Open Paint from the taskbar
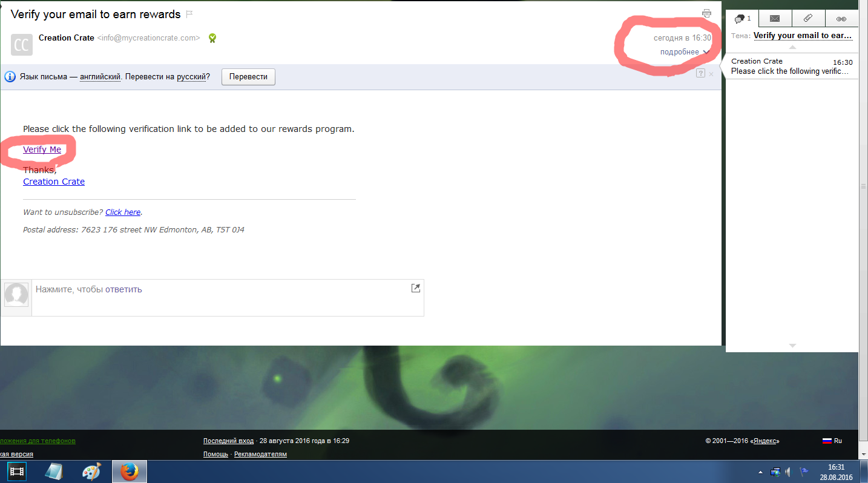The image size is (868, 483). 92,471
